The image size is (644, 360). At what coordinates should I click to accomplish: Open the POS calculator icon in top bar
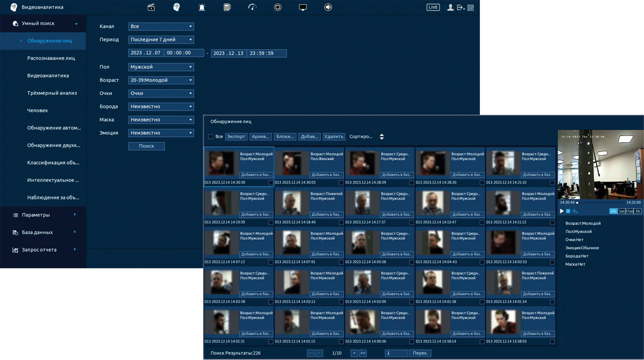pyautogui.click(x=227, y=7)
